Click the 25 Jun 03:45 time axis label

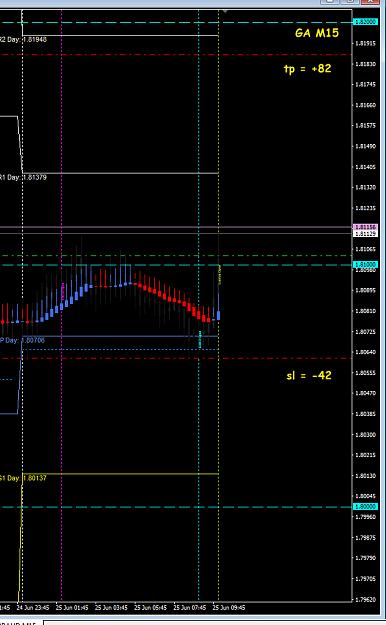tap(111, 608)
